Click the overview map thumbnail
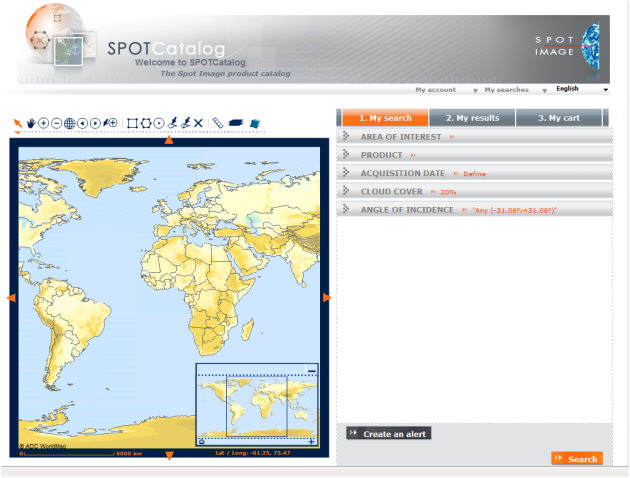 click(x=257, y=406)
